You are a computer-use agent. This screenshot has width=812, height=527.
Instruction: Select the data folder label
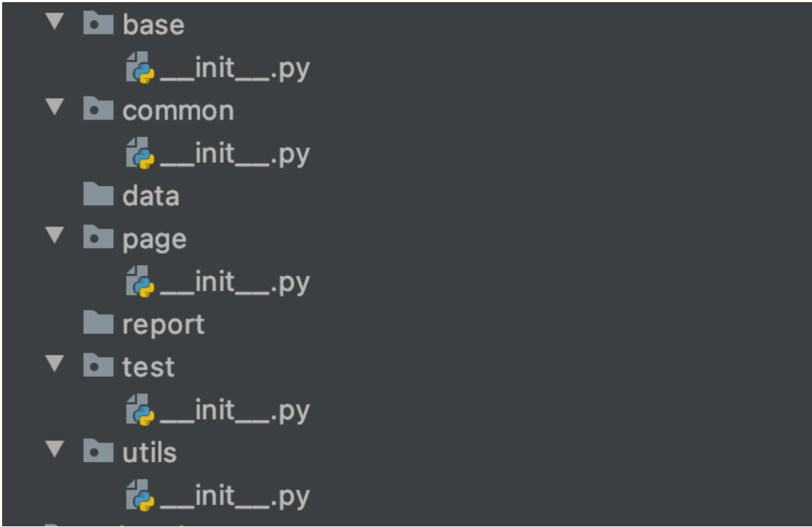click(151, 196)
